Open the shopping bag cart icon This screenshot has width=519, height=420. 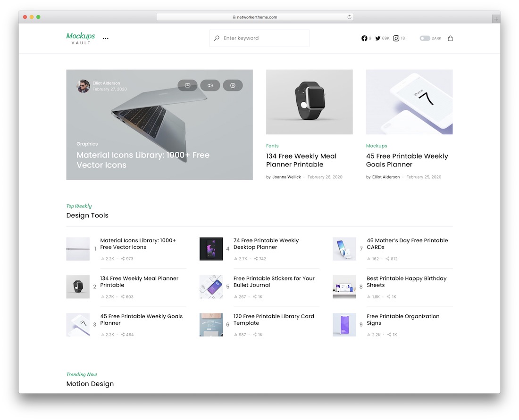click(x=450, y=38)
